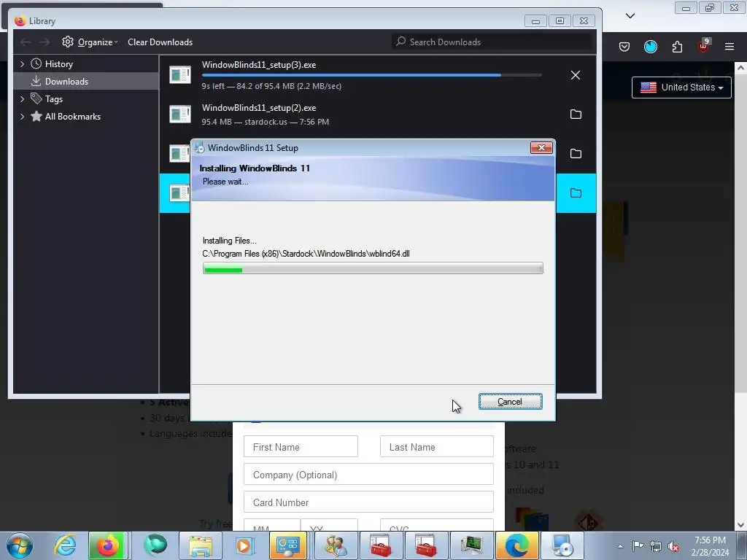747x560 pixels.
Task: Switch to Firefox taskbar button
Action: (109, 545)
